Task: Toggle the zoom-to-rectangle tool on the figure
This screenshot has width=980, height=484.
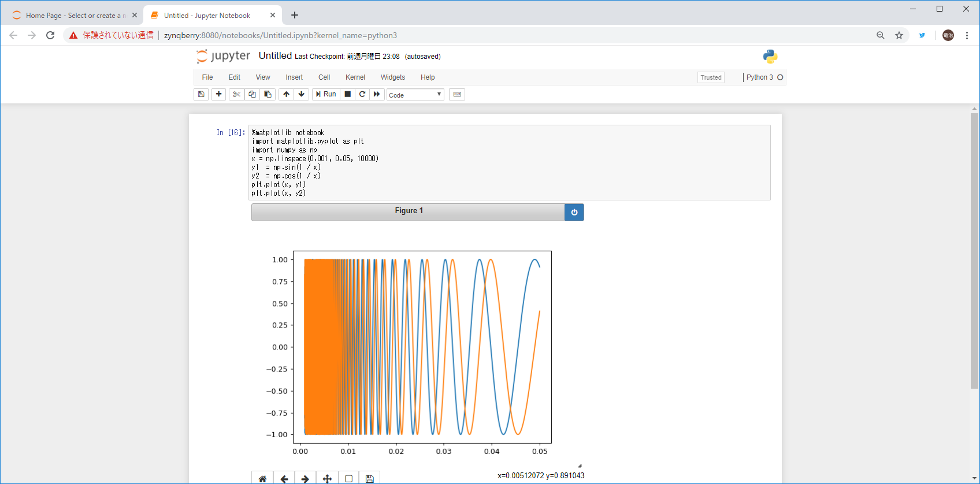Action: point(348,478)
